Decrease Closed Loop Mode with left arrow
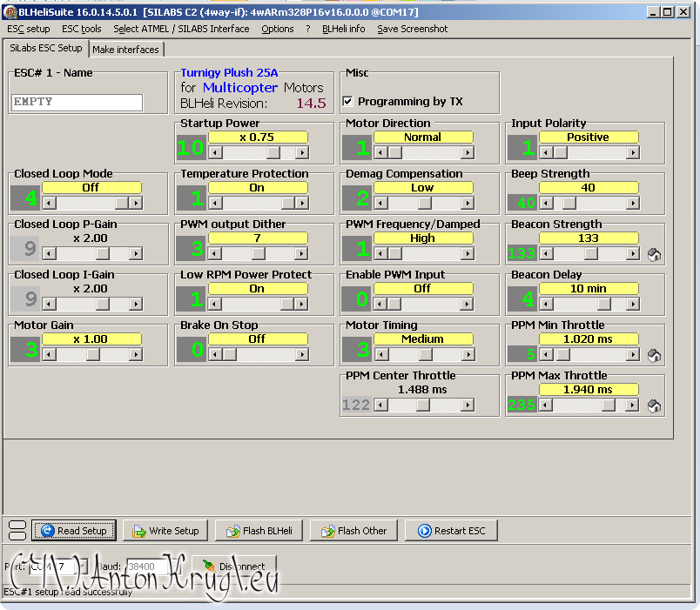Image resolution: width=700 pixels, height=610 pixels. point(50,203)
